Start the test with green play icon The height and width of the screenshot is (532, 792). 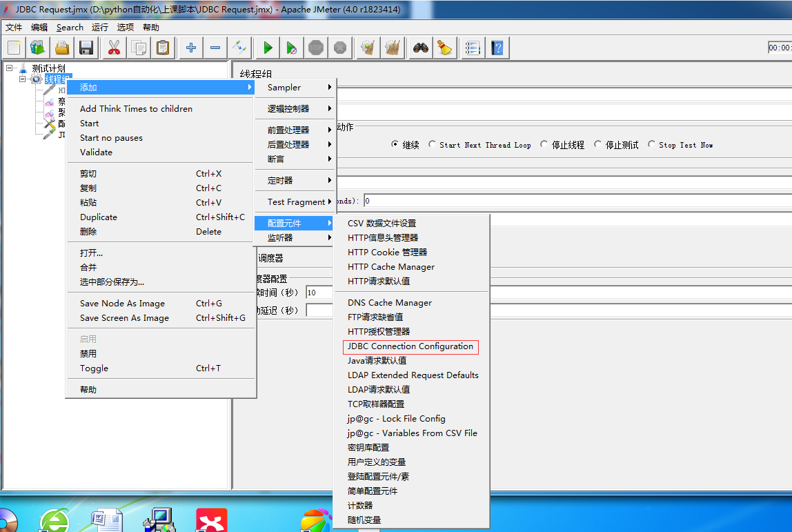(268, 48)
